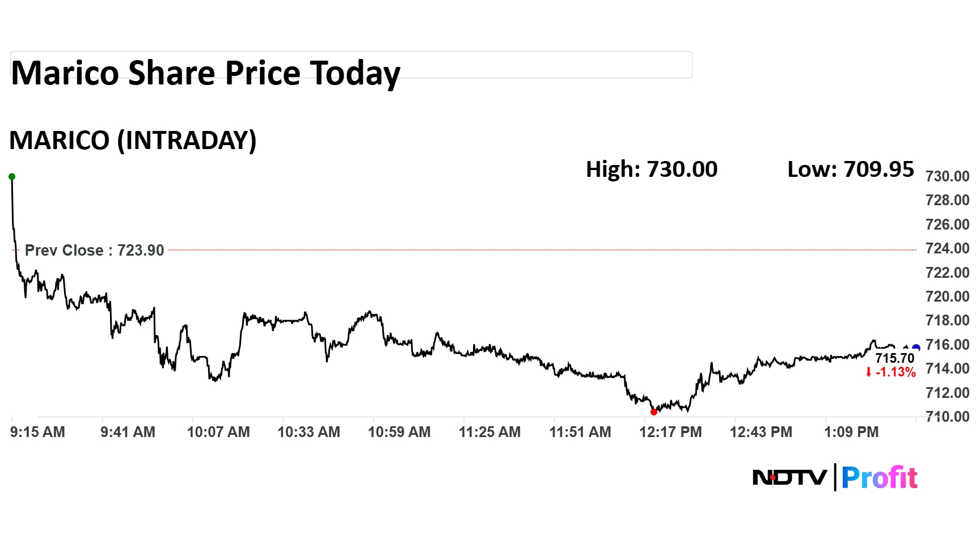
Task: Click the Profit brand logo
Action: click(x=879, y=478)
